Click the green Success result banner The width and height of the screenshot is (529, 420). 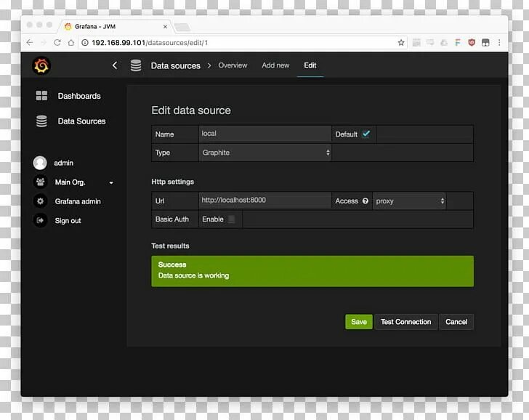pos(312,271)
